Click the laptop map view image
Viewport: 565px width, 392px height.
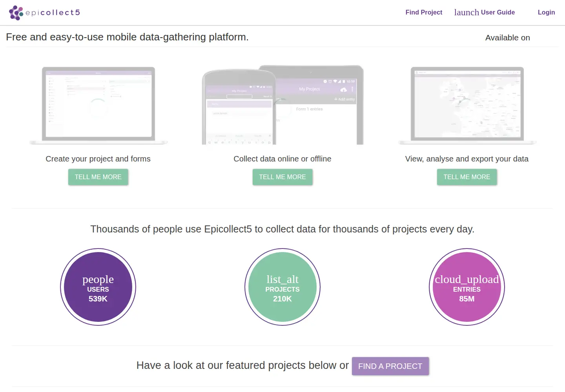pyautogui.click(x=467, y=105)
